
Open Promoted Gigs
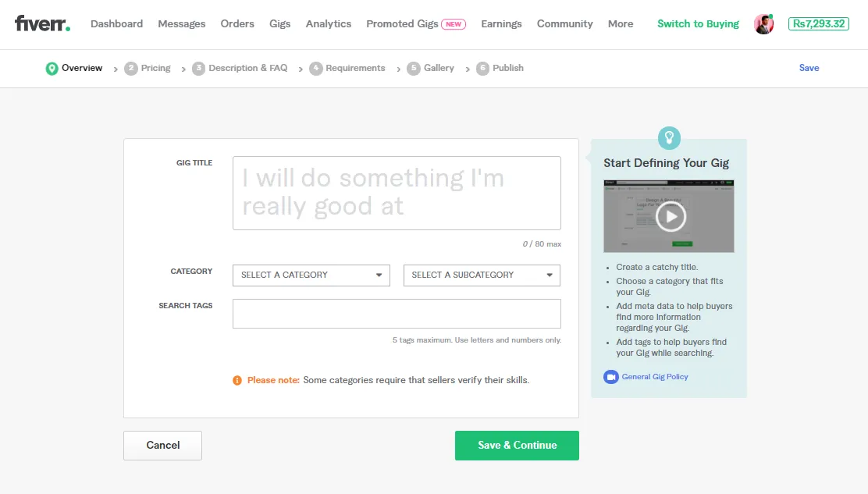[x=402, y=23]
